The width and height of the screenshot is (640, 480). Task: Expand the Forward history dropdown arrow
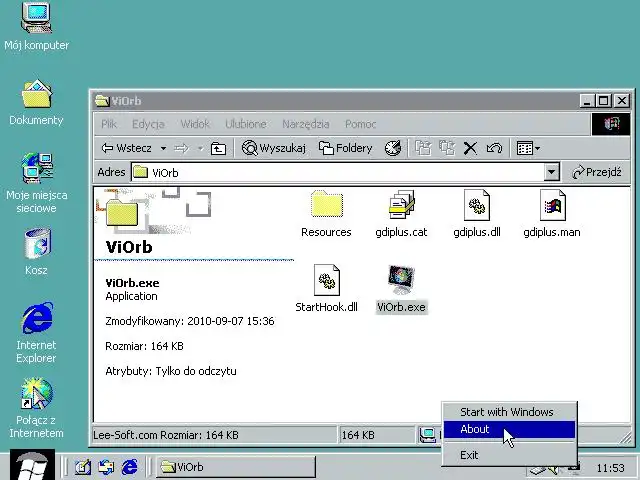coord(200,148)
